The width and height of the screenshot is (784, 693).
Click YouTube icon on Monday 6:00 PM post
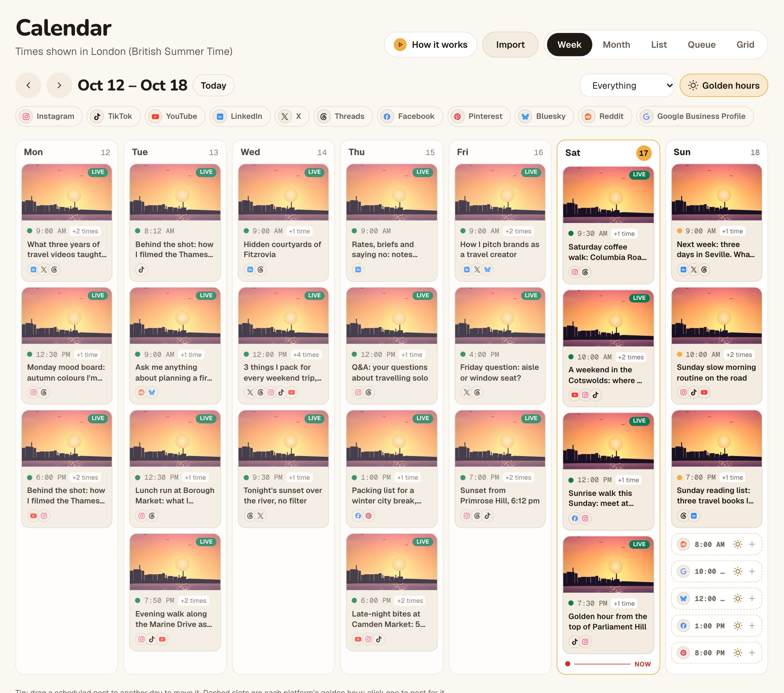click(x=33, y=516)
